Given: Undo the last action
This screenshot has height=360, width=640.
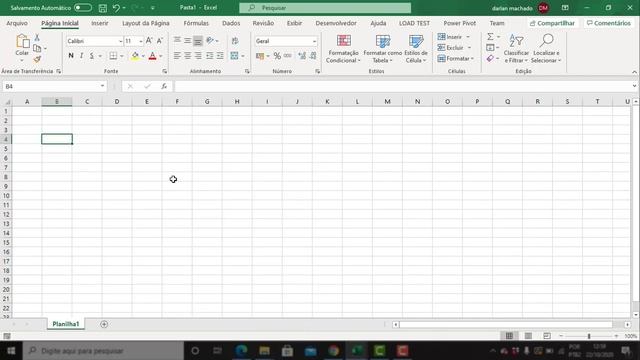Looking at the screenshot, I should [116, 8].
